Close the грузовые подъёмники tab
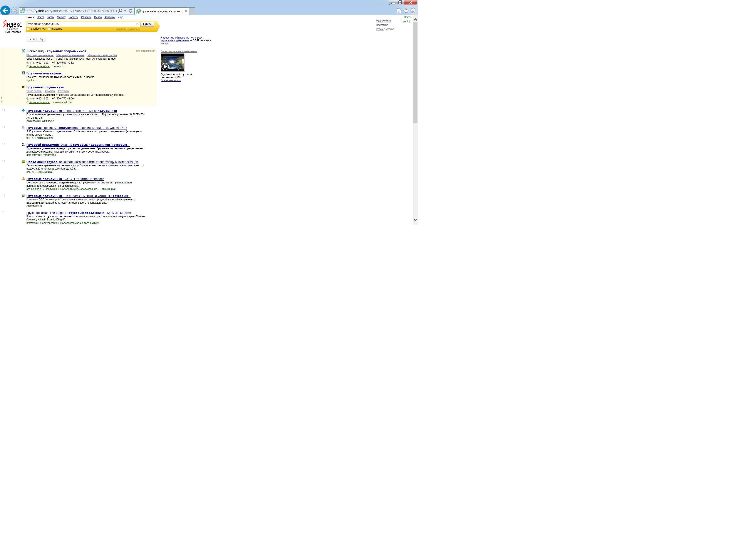Screen dimensions: 756x544 186,11
